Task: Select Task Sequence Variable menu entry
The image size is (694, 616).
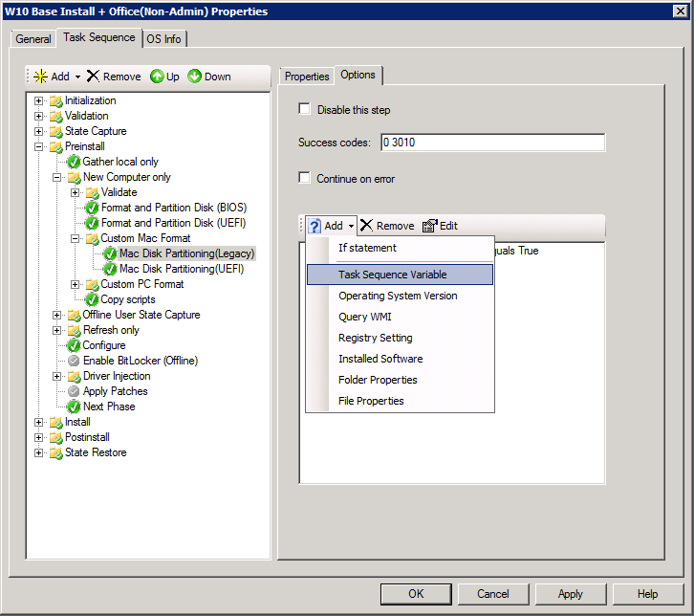Action: pyautogui.click(x=401, y=275)
